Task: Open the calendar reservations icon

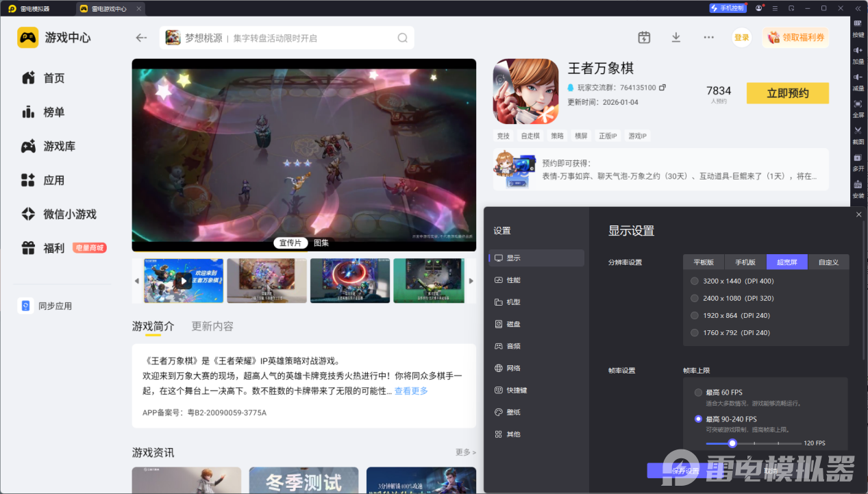Action: tap(644, 38)
